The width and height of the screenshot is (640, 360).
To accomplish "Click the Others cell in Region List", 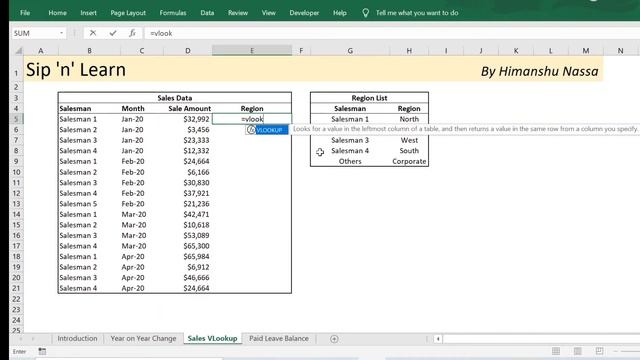I will point(350,161).
